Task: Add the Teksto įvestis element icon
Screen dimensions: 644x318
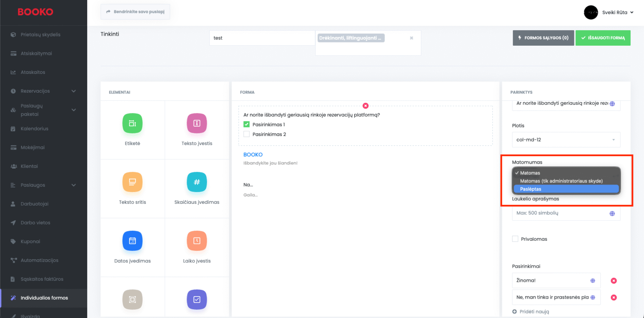Action: click(197, 123)
